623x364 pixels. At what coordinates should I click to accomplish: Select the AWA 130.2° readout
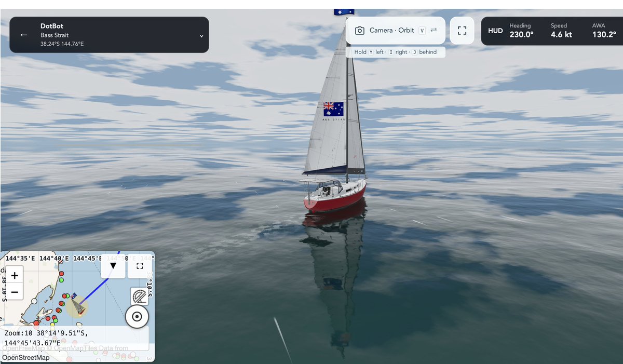pos(604,31)
